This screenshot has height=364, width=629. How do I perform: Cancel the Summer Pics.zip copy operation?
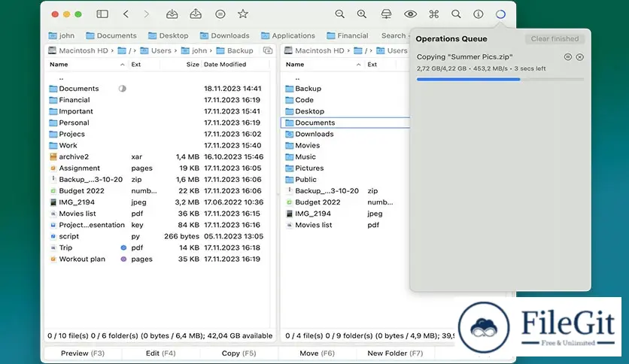point(579,57)
